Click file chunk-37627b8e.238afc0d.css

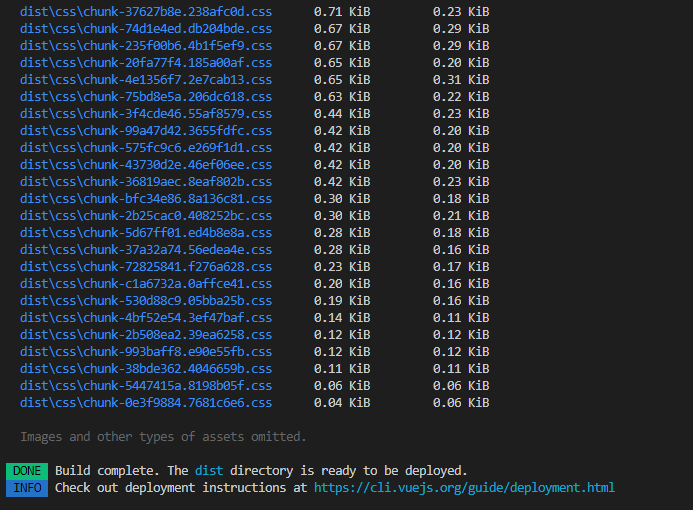(x=146, y=11)
